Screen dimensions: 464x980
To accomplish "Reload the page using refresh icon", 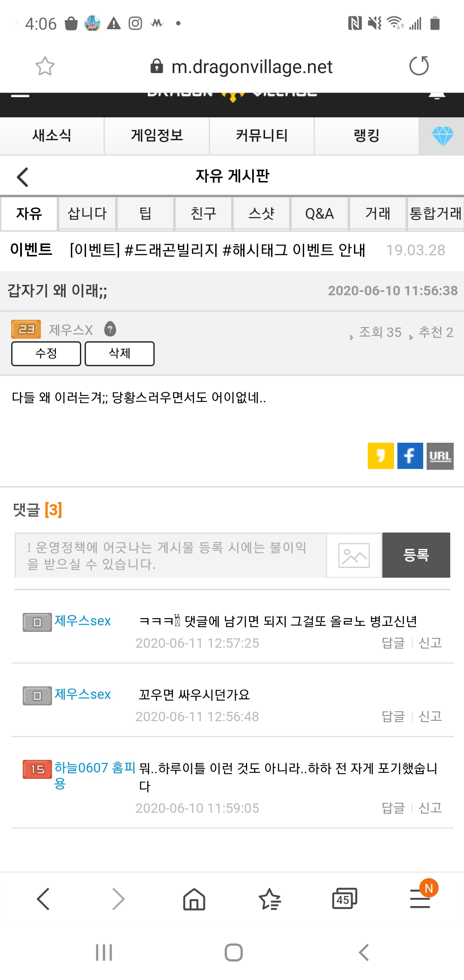I will [419, 66].
